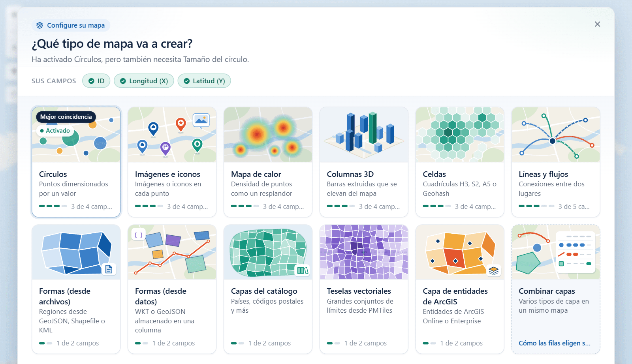Click "Ha activado Círculos" subtitle text
The image size is (632, 364).
click(x=140, y=60)
